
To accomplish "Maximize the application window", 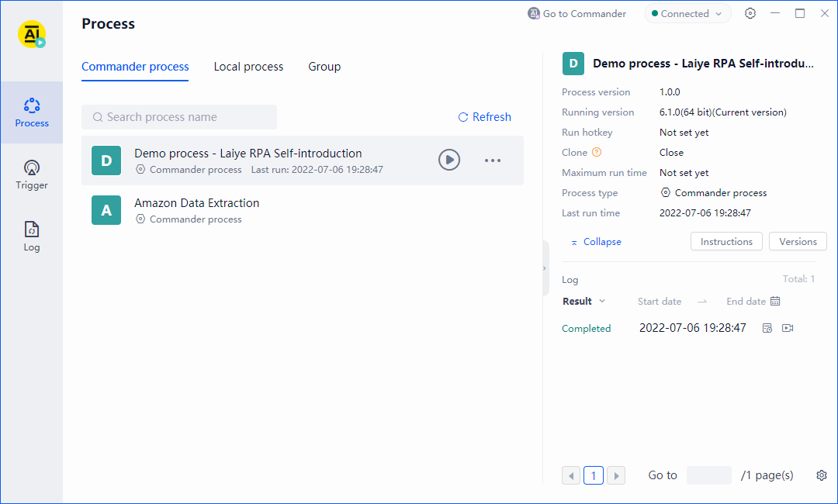I will tap(800, 13).
